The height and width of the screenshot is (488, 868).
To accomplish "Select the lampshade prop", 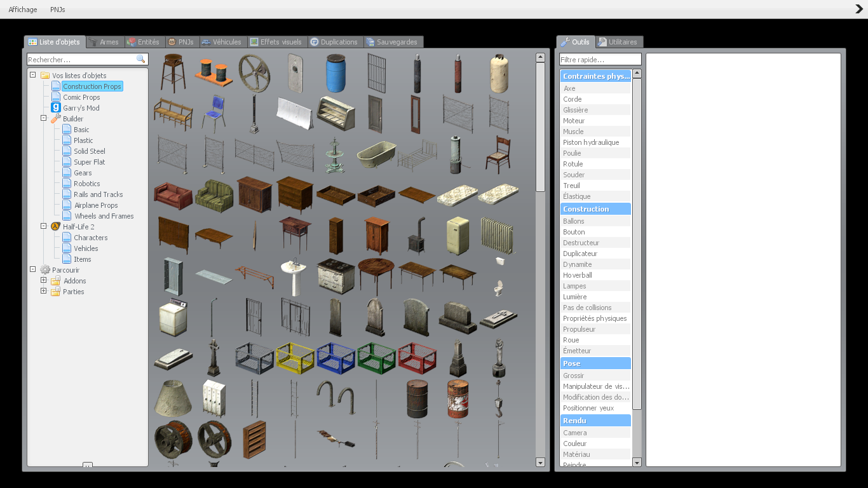I will [x=173, y=398].
